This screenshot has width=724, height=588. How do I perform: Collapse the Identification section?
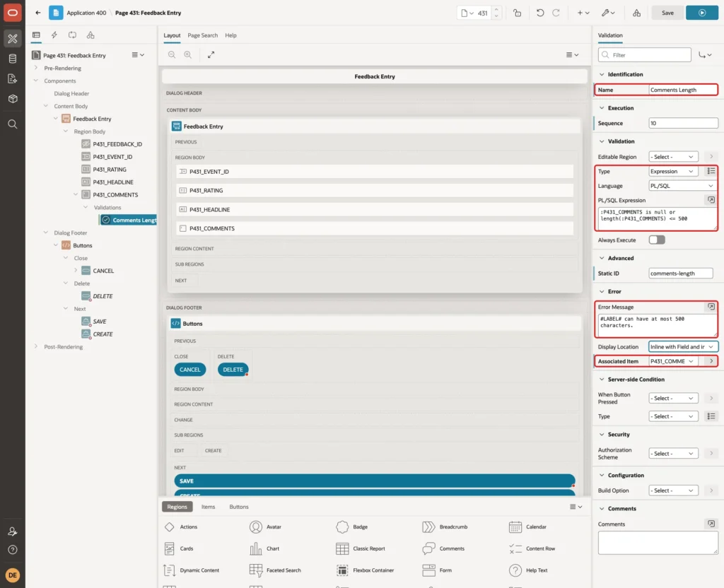tap(602, 74)
